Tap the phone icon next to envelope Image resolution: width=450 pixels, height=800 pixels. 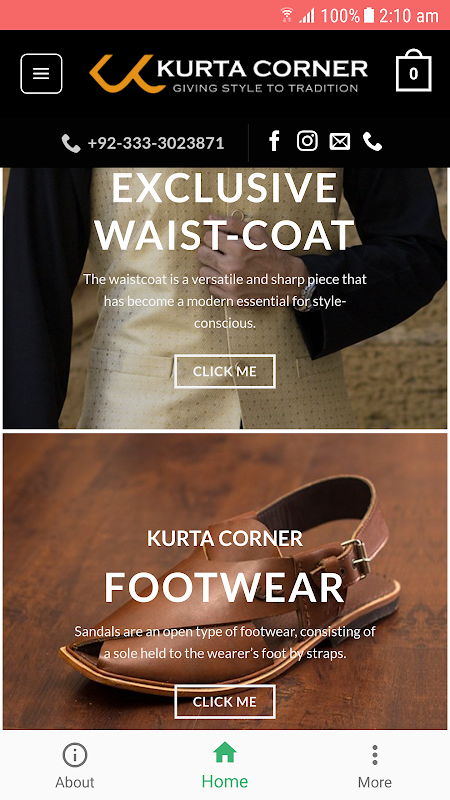click(x=372, y=141)
